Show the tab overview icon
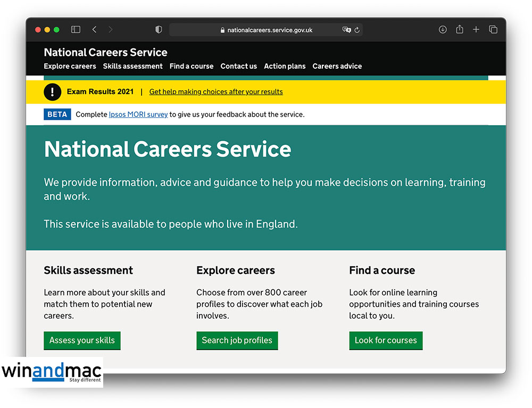Screen dimensions: 532x408 pyautogui.click(x=493, y=30)
